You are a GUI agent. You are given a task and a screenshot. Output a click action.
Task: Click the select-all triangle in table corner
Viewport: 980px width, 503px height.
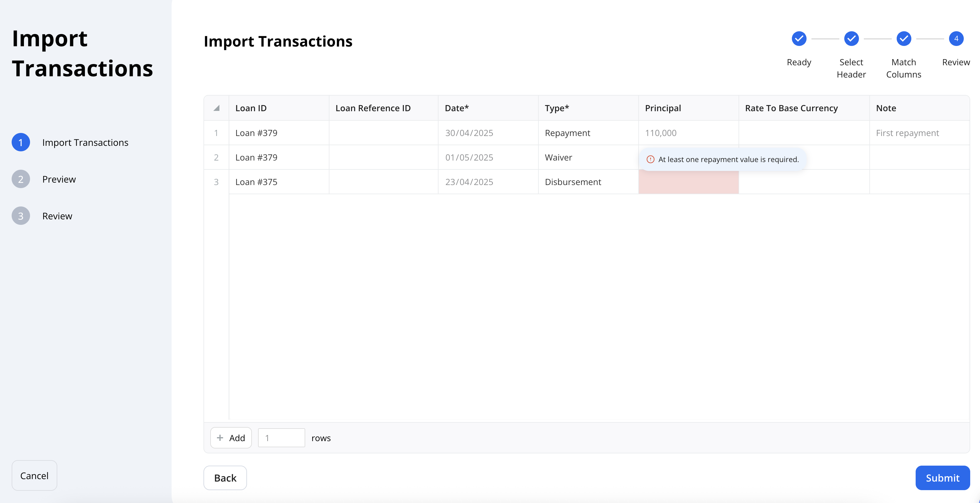pyautogui.click(x=216, y=108)
